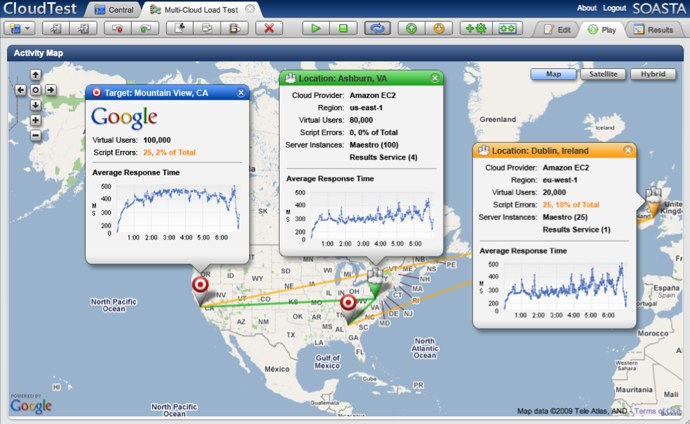Click the 'us-east-1' region value
This screenshot has height=424, width=690.
click(x=366, y=107)
